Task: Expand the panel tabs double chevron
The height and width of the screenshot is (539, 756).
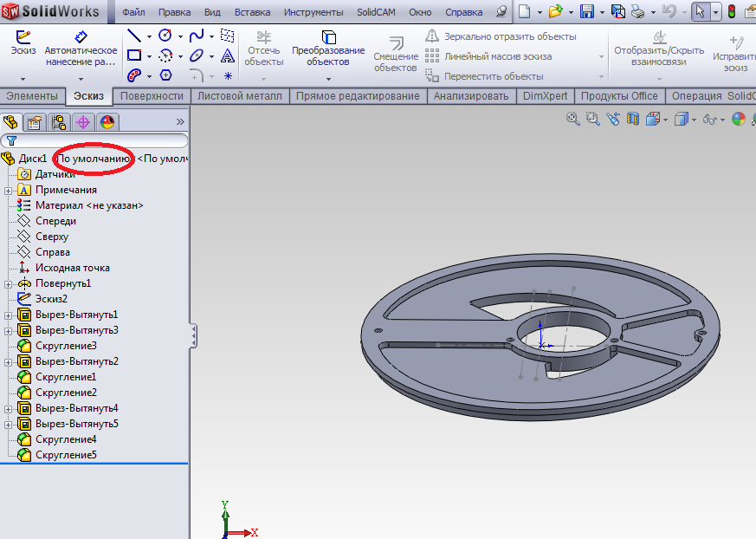Action: (180, 121)
